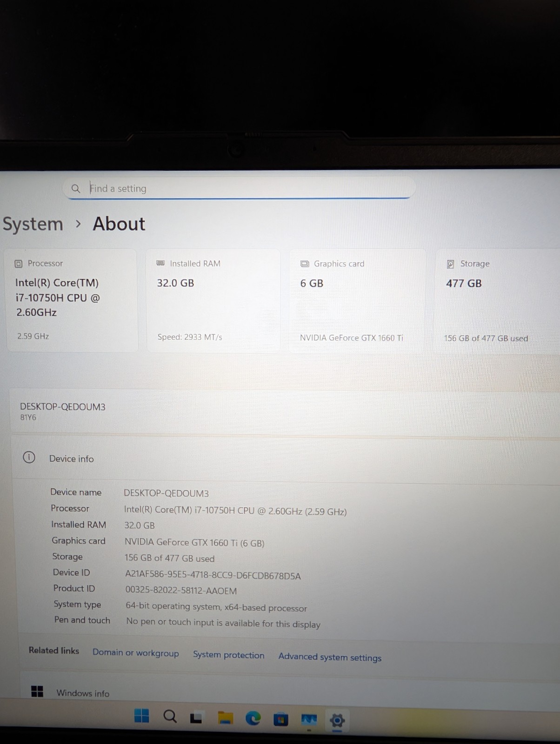Open Task Manager icon on taskbar
Image resolution: width=560 pixels, height=744 pixels.
pos(309,720)
